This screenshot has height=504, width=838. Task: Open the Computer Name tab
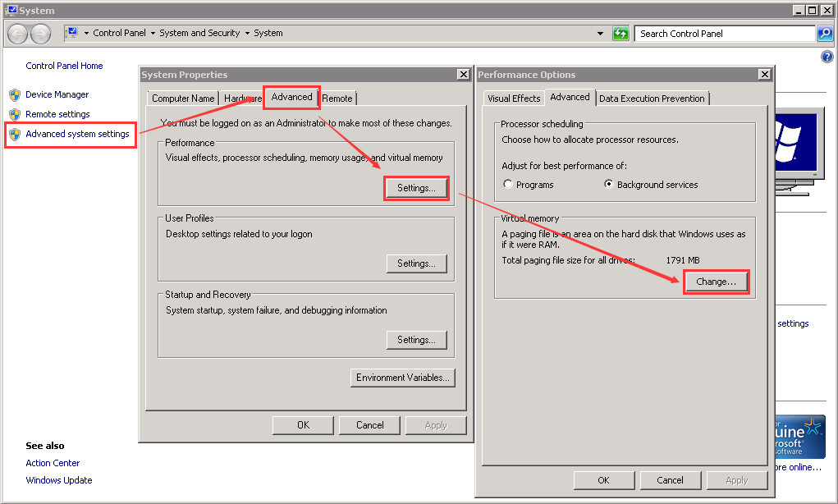pyautogui.click(x=183, y=99)
